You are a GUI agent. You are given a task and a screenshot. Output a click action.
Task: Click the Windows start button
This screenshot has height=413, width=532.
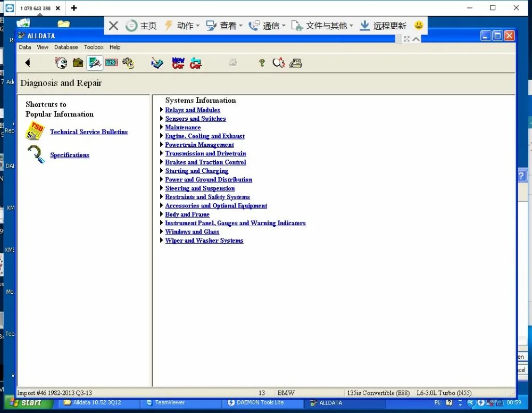click(29, 403)
